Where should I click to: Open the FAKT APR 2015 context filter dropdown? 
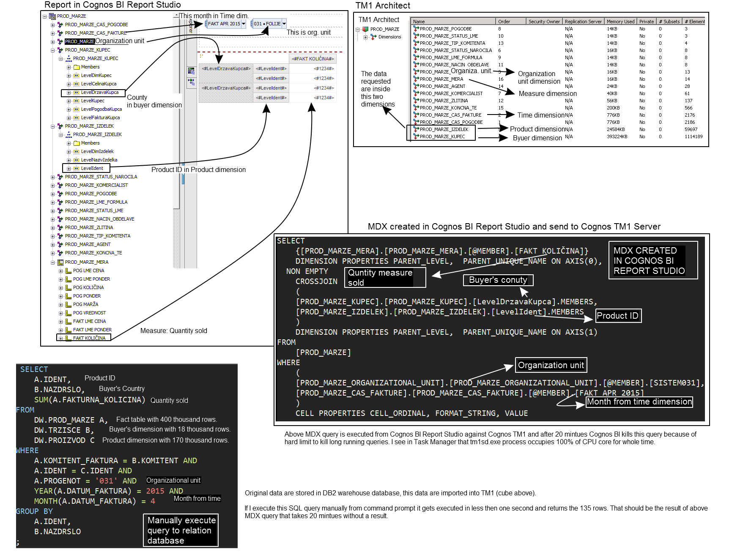244,24
